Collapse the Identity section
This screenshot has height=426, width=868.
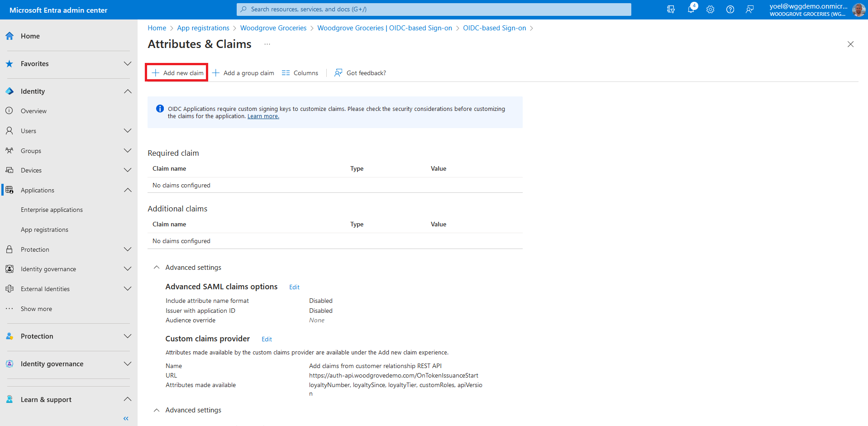(128, 91)
